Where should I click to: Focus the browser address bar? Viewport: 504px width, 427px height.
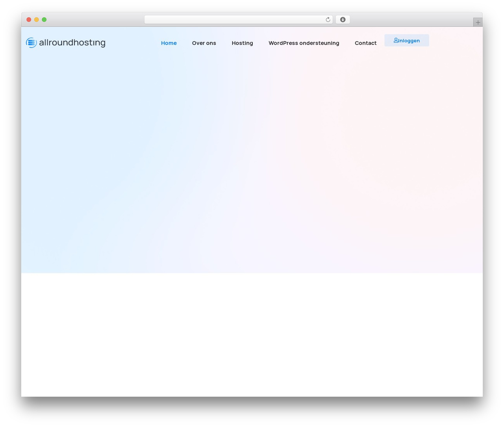[x=239, y=20]
